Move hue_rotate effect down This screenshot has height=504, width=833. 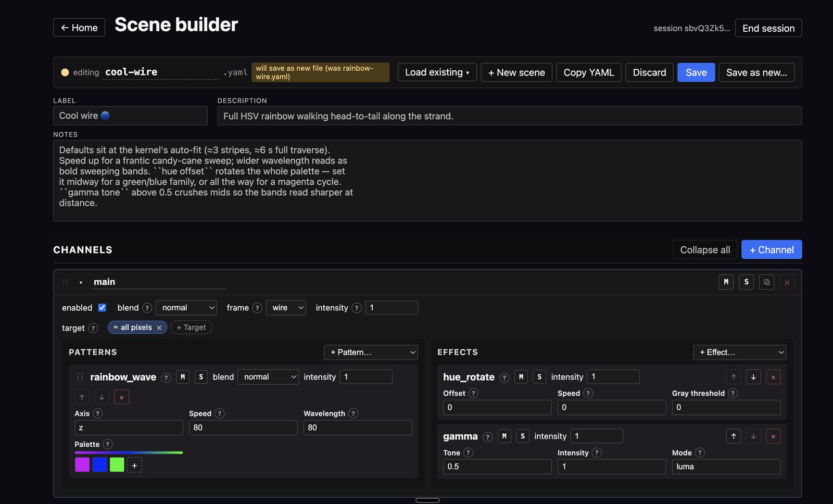(x=753, y=377)
